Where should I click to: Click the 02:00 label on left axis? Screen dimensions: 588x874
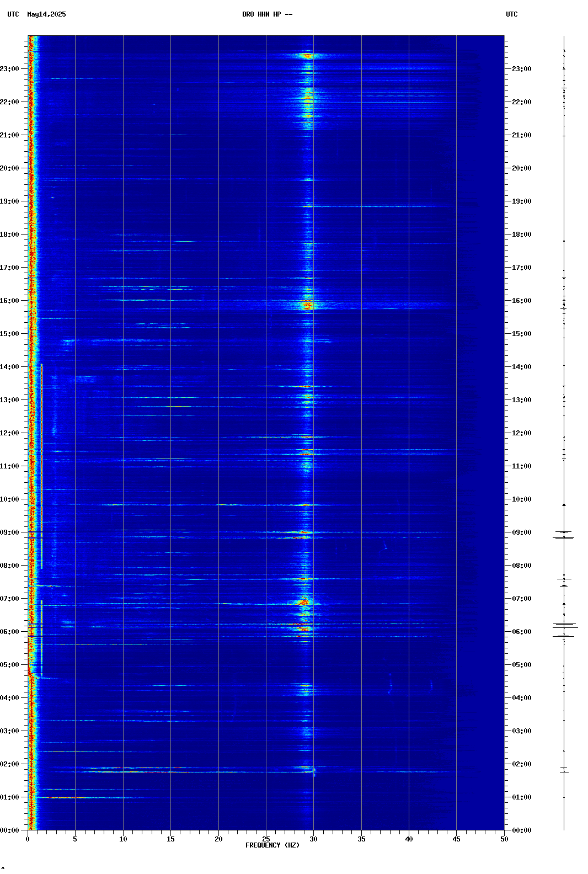click(x=9, y=764)
